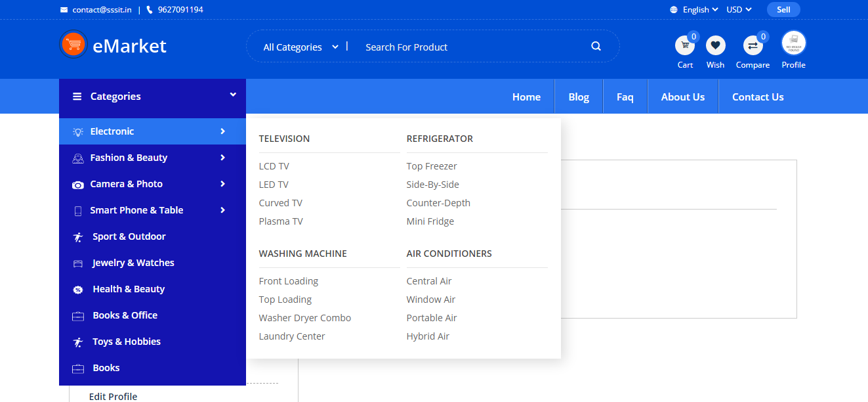Click the lightbulb icon for Electronic
Image resolution: width=868 pixels, height=402 pixels.
pyautogui.click(x=77, y=131)
